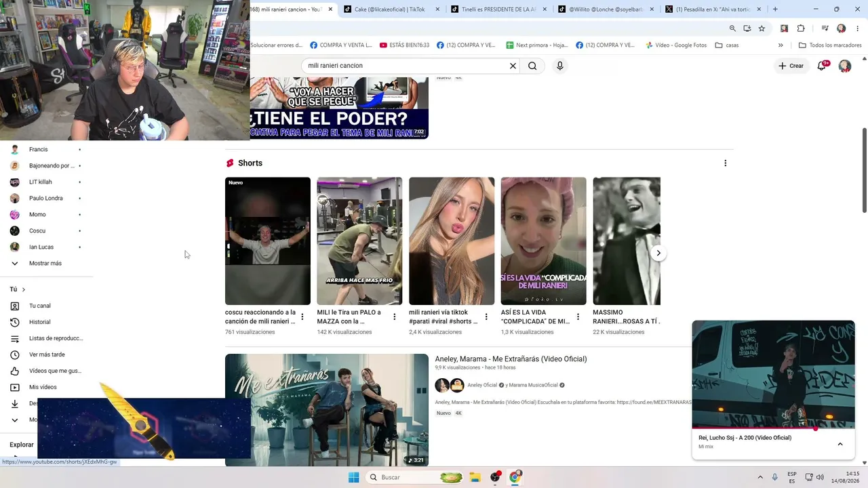Viewport: 868px width, 488px height.
Task: Open File Explorer from the taskbar
Action: [475, 477]
